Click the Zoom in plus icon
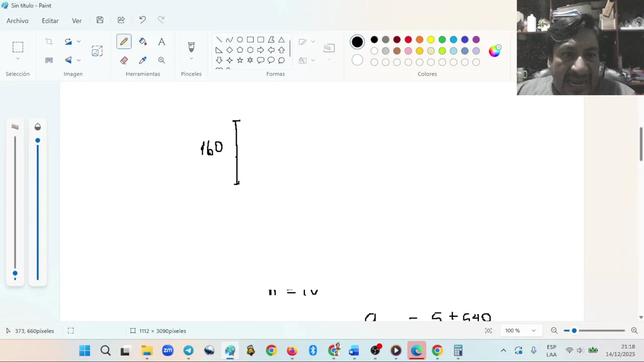644x362 pixels. [634, 331]
